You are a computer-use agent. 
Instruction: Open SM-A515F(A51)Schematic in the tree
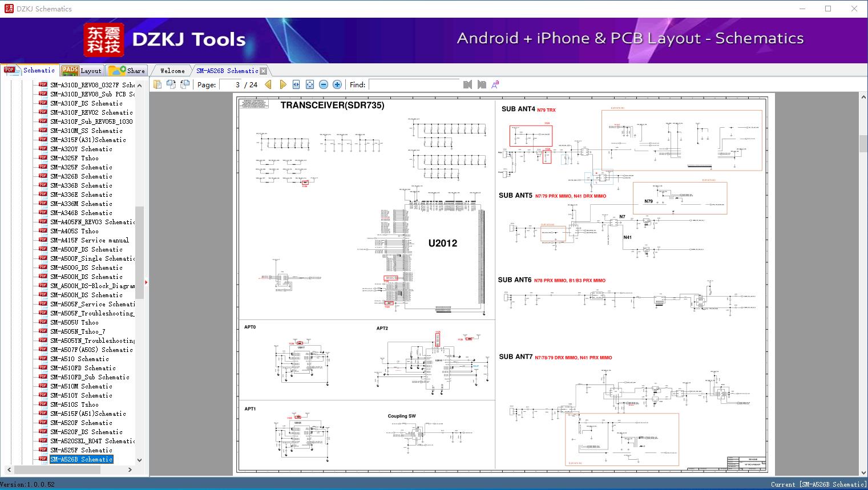coord(87,414)
